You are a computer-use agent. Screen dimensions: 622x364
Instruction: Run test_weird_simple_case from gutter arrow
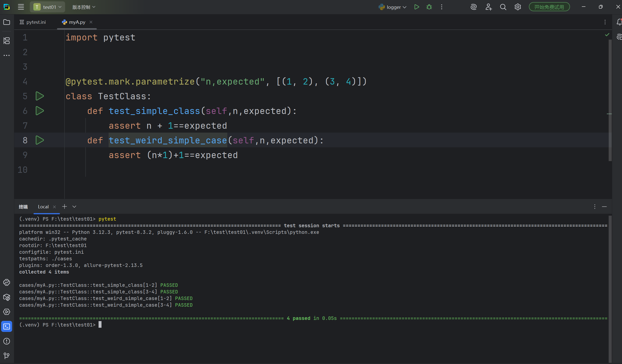point(40,140)
